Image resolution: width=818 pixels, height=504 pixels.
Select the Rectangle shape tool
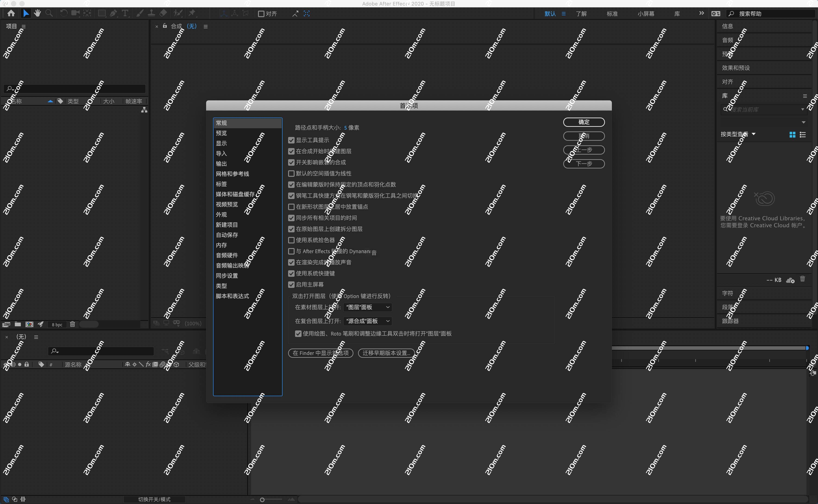tap(102, 13)
